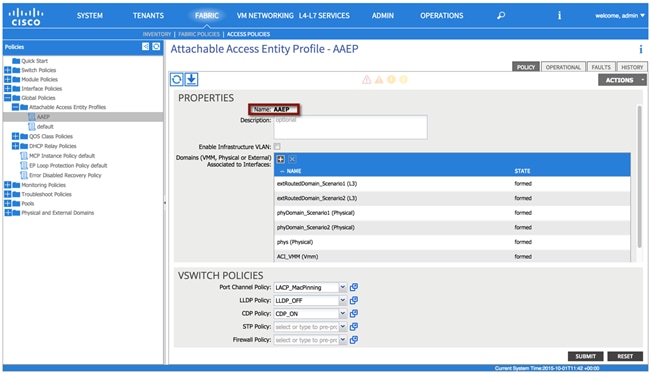Open the VM NETWORKING menu
This screenshot has width=651, height=374.
pos(265,16)
